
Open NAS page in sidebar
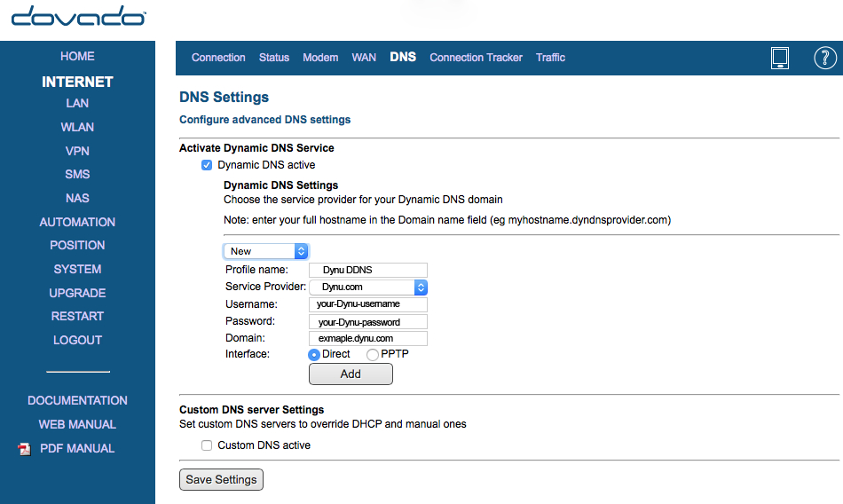click(77, 199)
